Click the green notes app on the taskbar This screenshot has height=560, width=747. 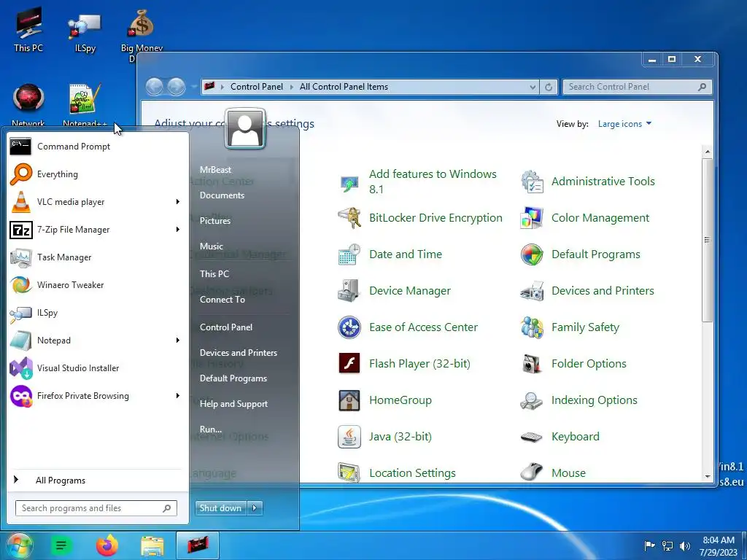61,545
